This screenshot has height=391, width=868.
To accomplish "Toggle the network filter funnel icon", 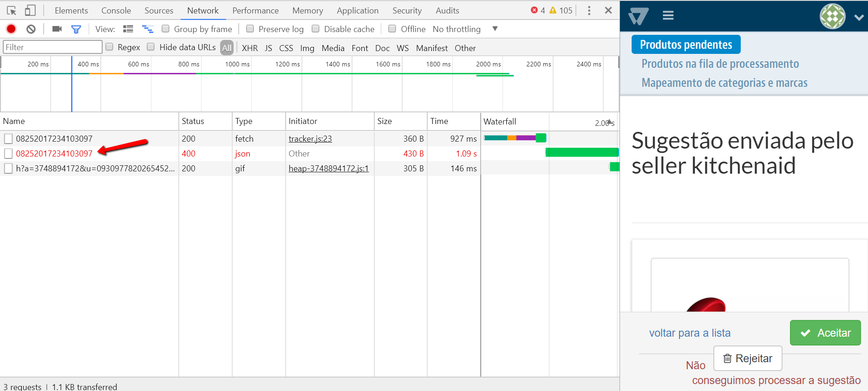I will (x=76, y=29).
